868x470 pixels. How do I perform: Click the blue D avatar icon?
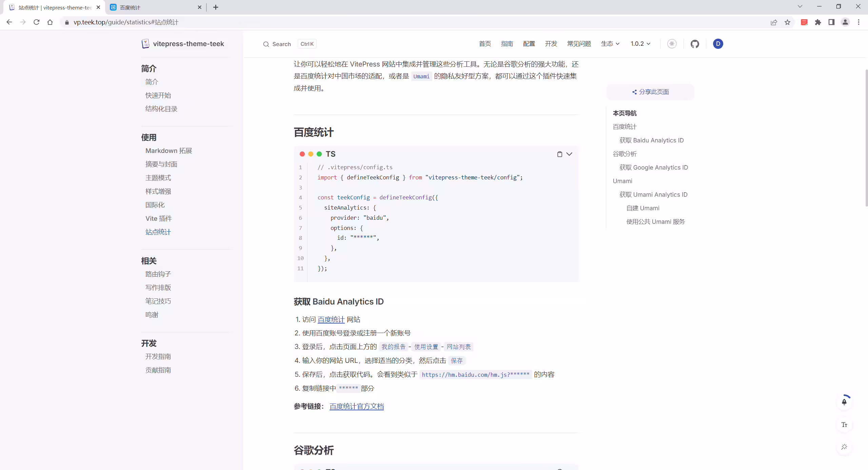(718, 44)
